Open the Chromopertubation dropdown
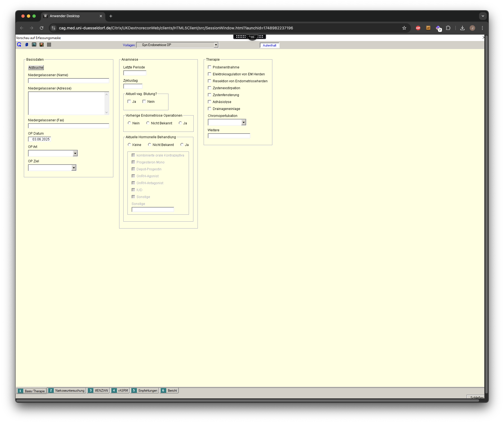This screenshot has width=504, height=423. pos(244,122)
